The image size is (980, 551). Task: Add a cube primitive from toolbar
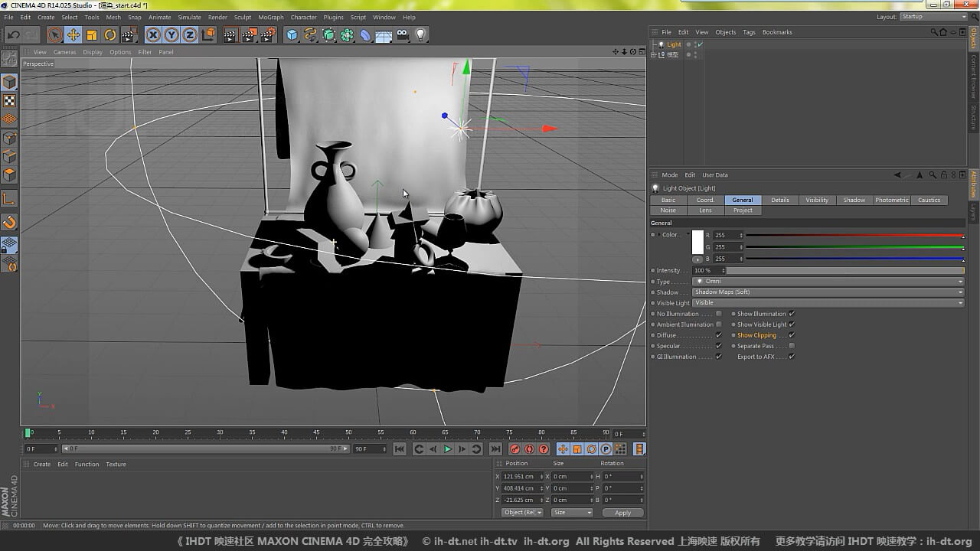292,34
